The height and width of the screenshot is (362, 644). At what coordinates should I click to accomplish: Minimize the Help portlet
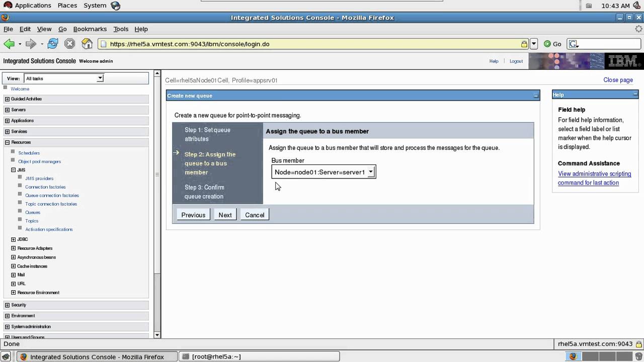click(x=635, y=95)
